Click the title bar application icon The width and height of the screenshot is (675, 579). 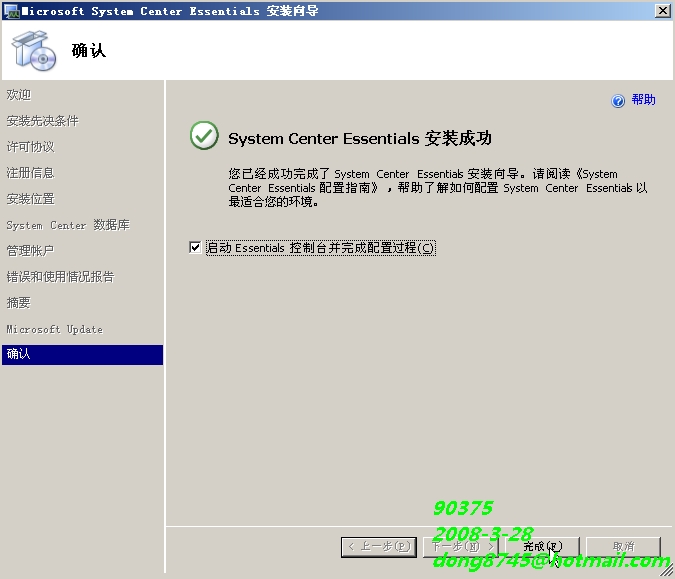pyautogui.click(x=11, y=11)
